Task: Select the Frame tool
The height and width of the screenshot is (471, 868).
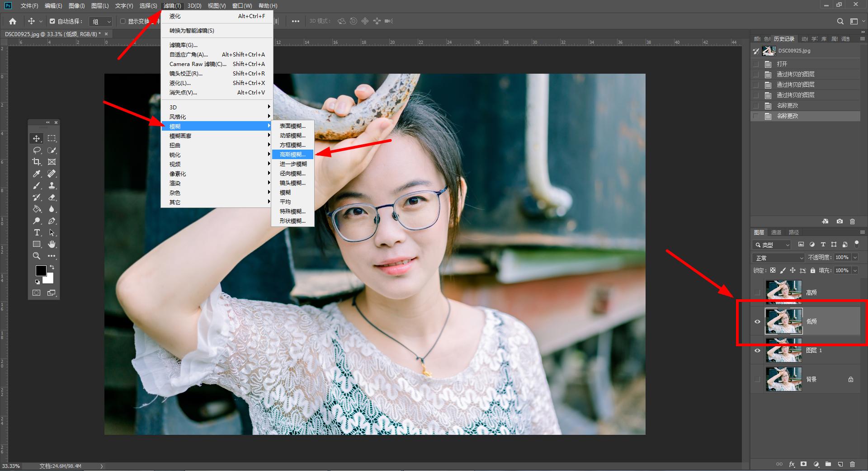Action: [52, 162]
